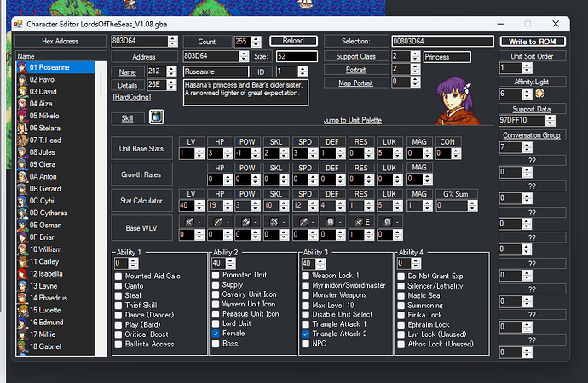Click Roseanne's character portrait image
The image size is (588, 383).
pos(455,98)
